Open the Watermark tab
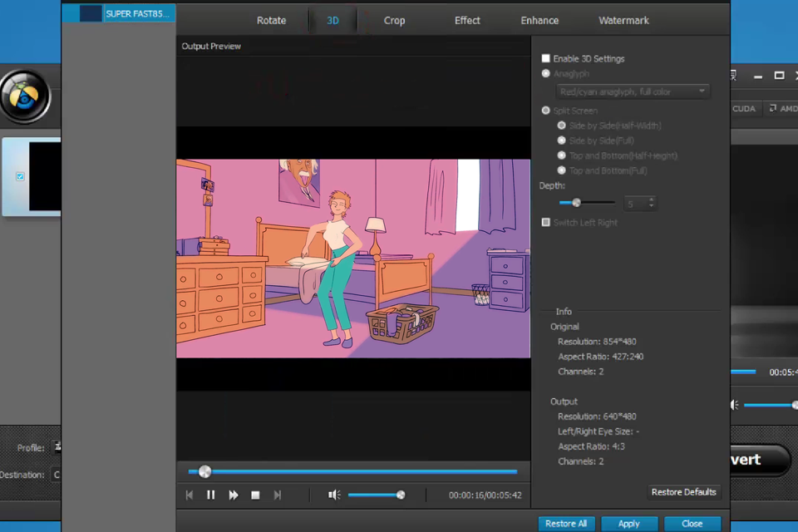 point(623,20)
